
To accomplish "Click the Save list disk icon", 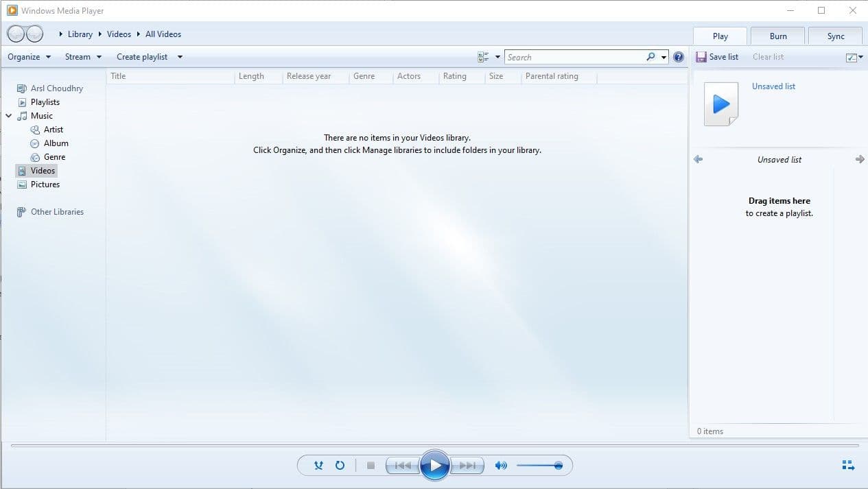I will click(x=701, y=57).
